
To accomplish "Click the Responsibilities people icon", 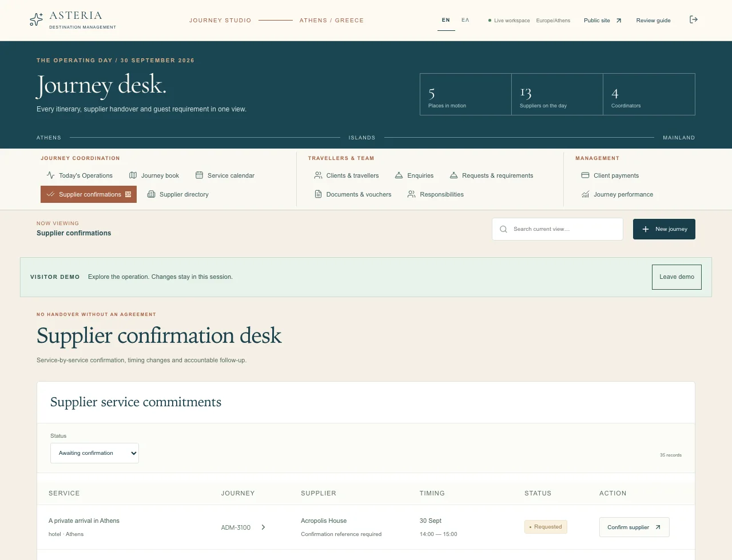I will (411, 194).
